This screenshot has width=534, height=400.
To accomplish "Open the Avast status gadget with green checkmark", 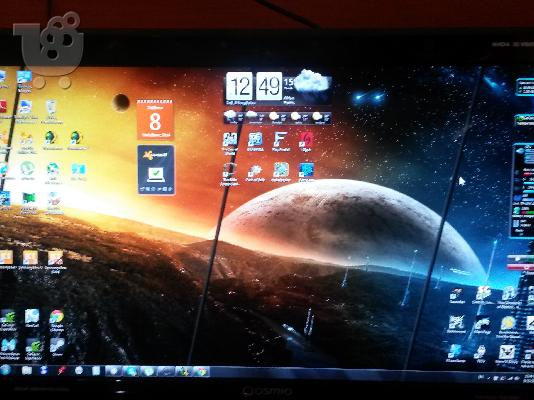I will [x=156, y=170].
